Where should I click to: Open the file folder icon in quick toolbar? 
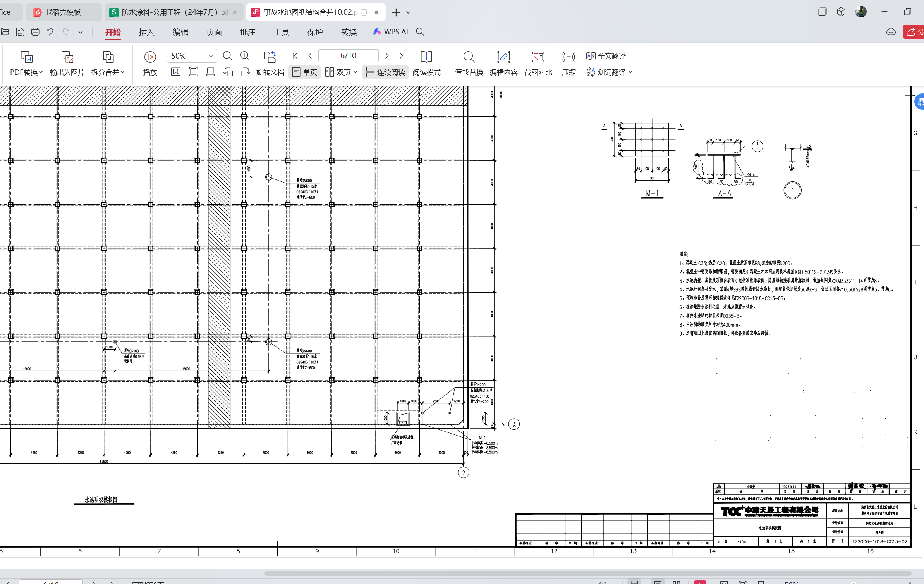tap(5, 32)
